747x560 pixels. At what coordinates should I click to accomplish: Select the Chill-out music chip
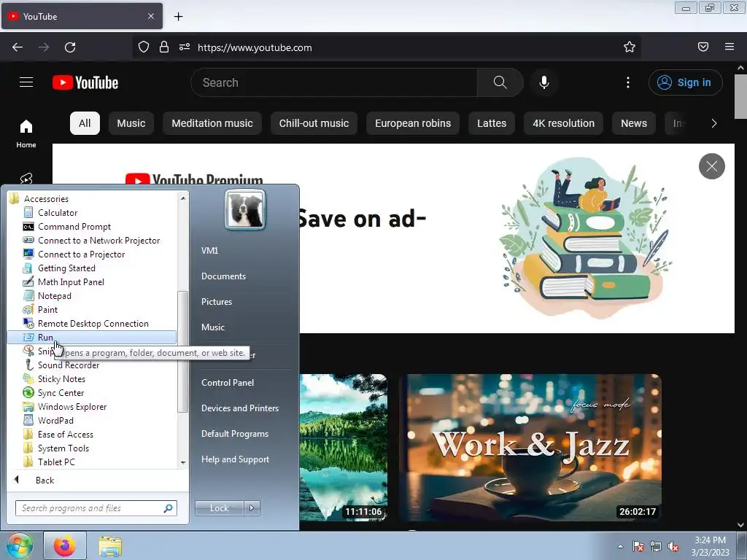tap(314, 123)
